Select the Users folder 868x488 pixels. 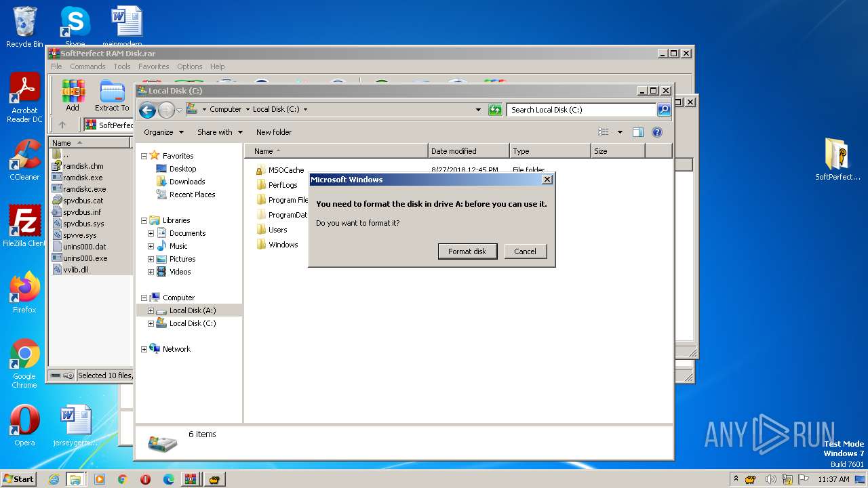(x=272, y=230)
